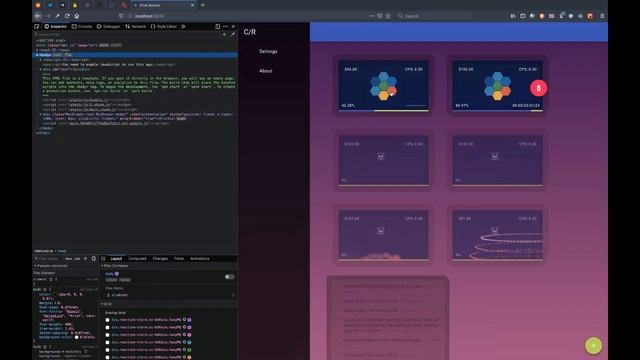Screen dimensions: 640x360
Task: Collapse the Grid section
Action: click(102, 304)
